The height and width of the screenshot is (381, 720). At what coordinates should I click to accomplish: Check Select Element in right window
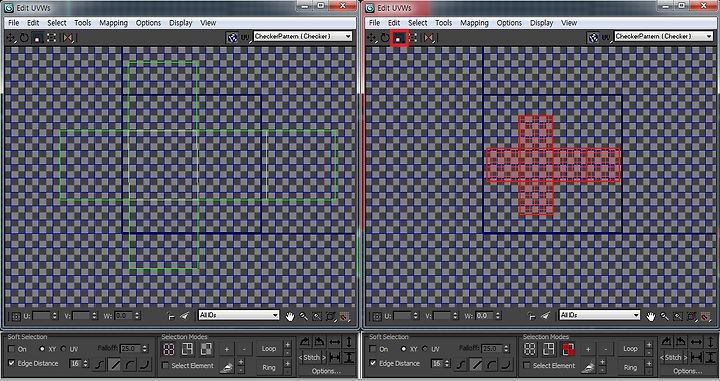pos(527,366)
